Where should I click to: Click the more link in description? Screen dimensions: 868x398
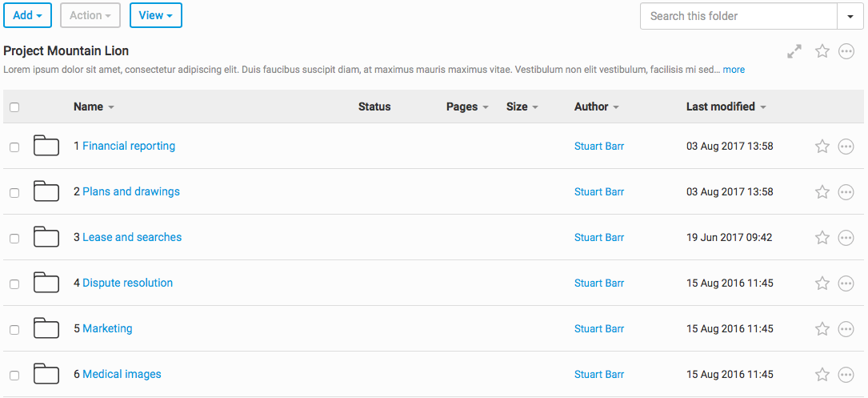tap(734, 70)
